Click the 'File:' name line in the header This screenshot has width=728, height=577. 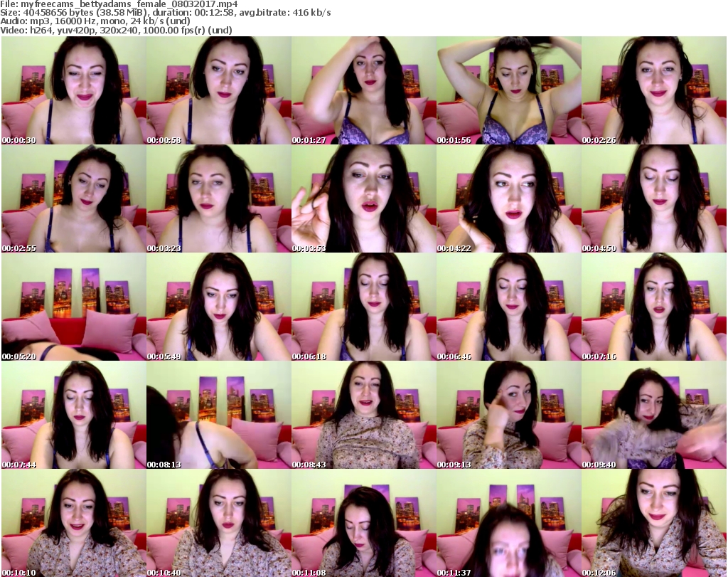pos(119,4)
